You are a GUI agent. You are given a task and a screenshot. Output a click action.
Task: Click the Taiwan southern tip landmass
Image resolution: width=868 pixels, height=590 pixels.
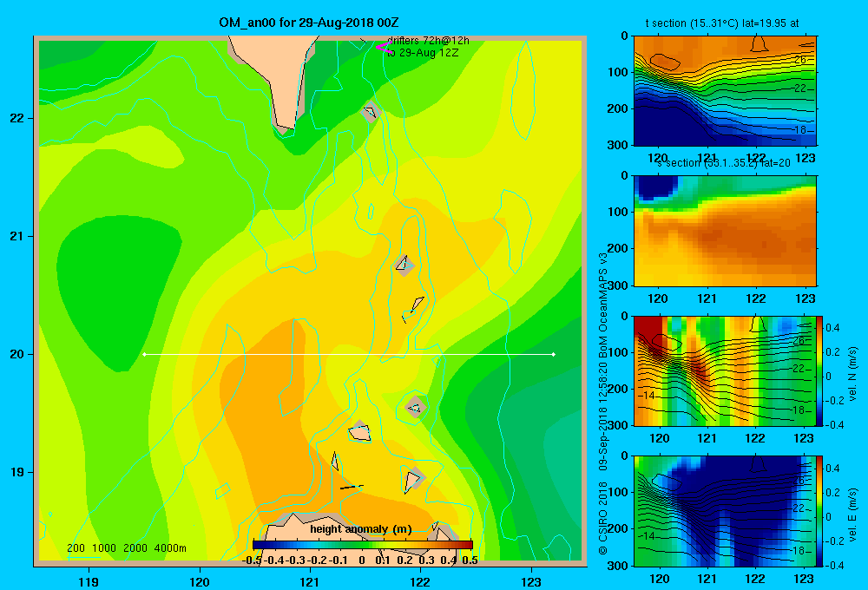tap(279, 77)
